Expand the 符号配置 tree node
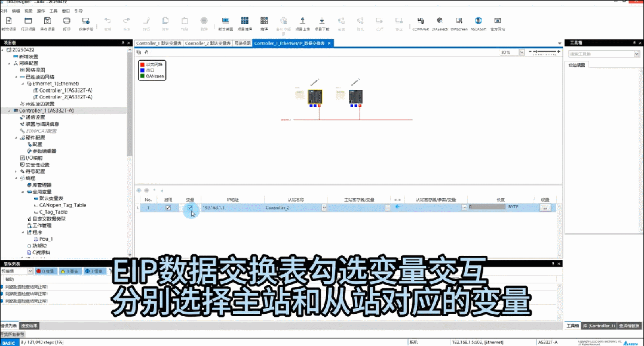The image size is (644, 346). click(16, 171)
